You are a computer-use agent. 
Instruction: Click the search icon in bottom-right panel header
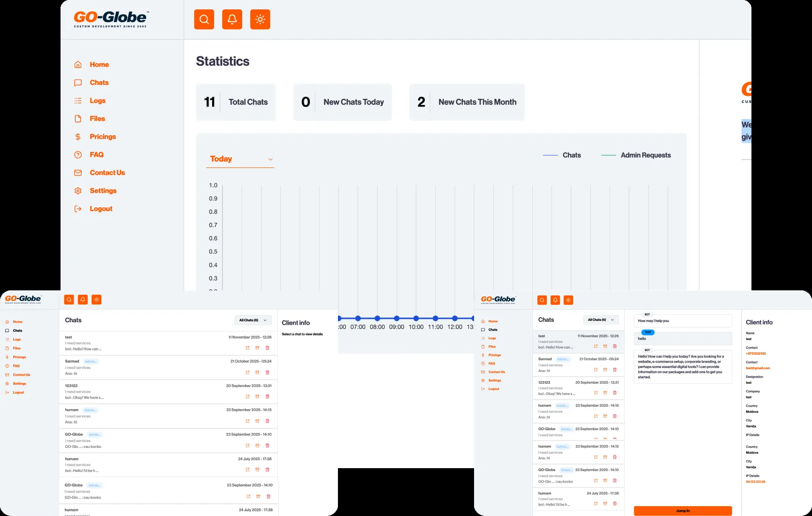(542, 300)
